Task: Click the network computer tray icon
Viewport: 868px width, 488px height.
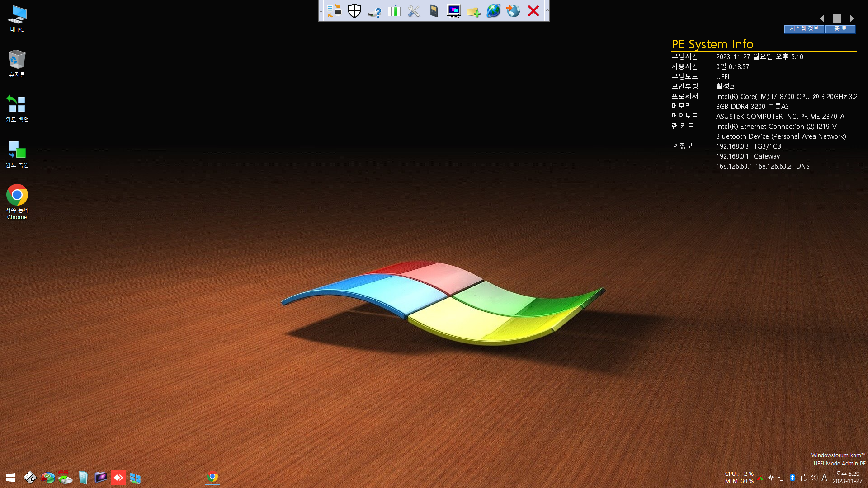Action: (782, 478)
